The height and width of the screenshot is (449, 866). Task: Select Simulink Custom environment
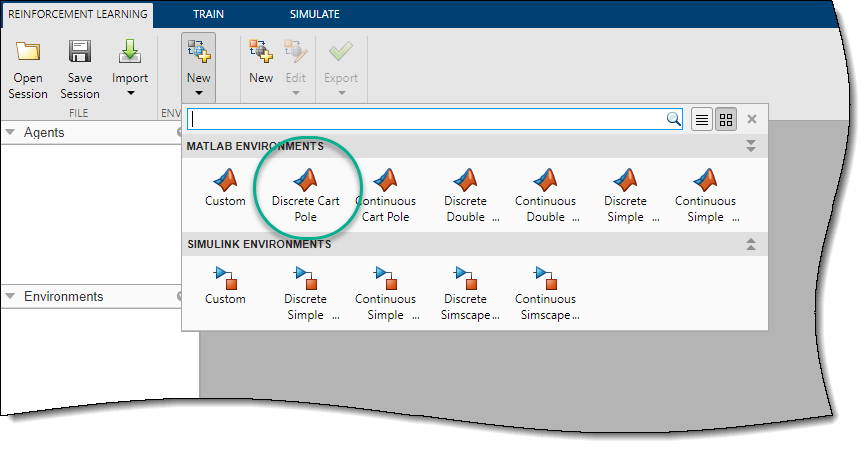225,286
